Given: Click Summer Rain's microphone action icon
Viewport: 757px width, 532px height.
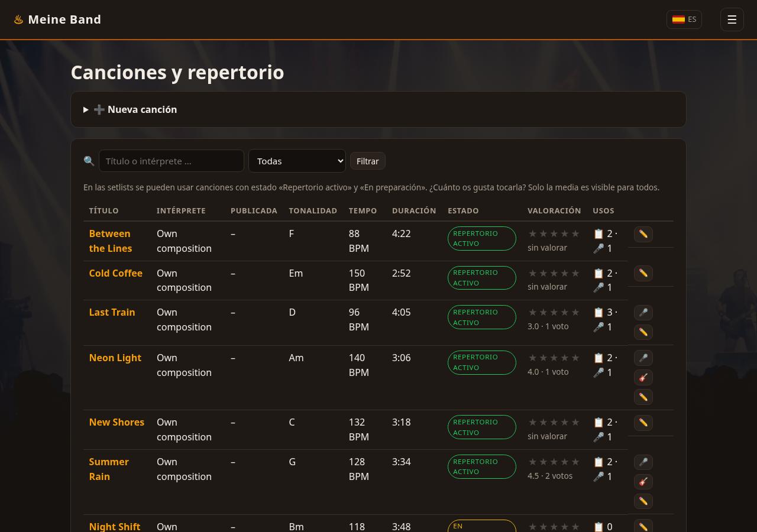Looking at the screenshot, I should [643, 462].
